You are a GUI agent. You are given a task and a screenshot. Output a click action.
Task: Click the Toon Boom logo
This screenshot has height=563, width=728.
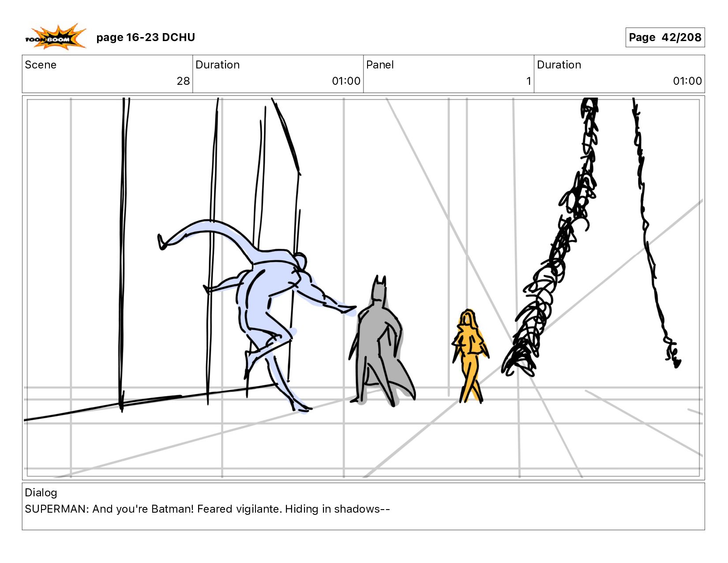[55, 37]
